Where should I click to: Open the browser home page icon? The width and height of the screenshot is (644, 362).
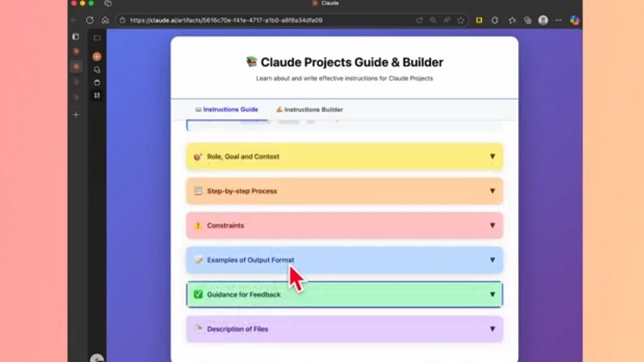(x=105, y=20)
